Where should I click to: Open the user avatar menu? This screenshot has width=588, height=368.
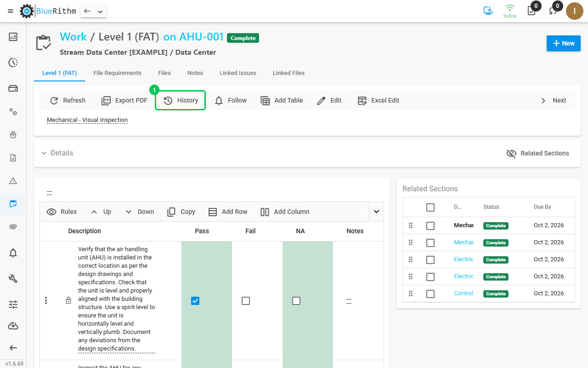coord(575,11)
